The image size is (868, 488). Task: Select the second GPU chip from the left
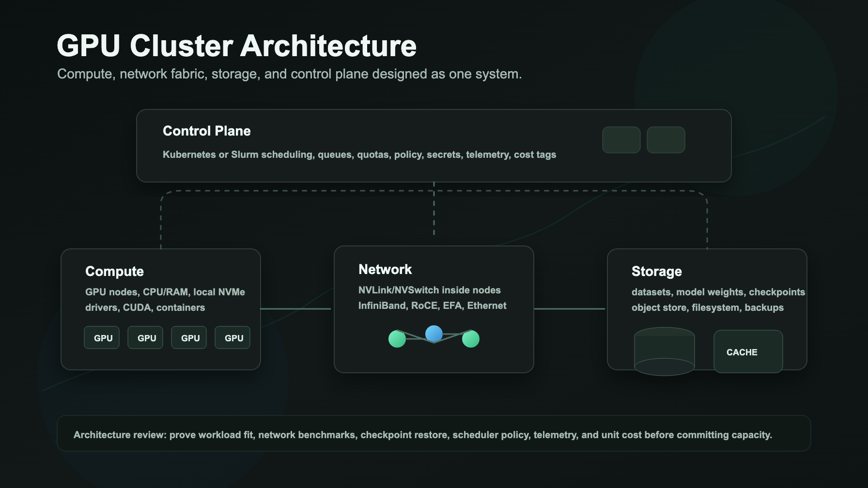145,337
